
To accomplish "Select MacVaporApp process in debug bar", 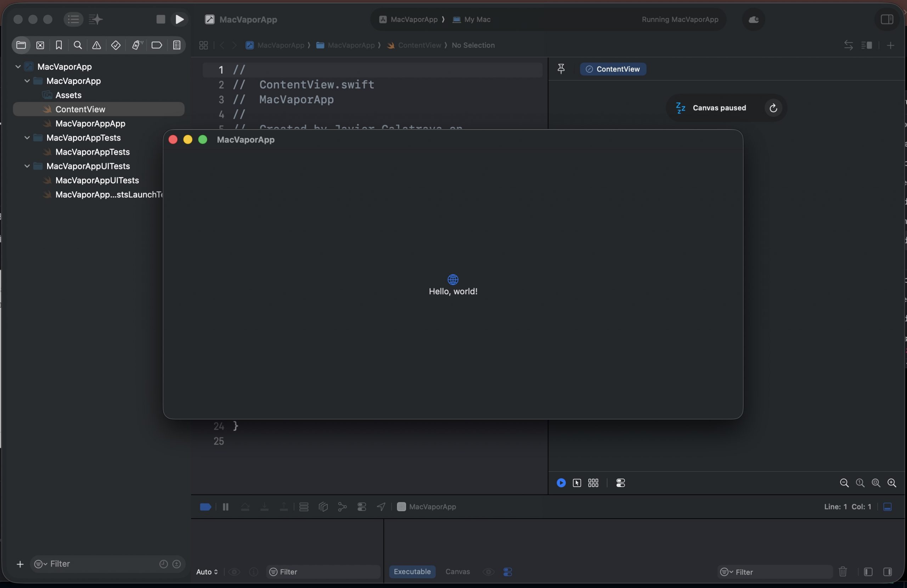I will (x=427, y=507).
